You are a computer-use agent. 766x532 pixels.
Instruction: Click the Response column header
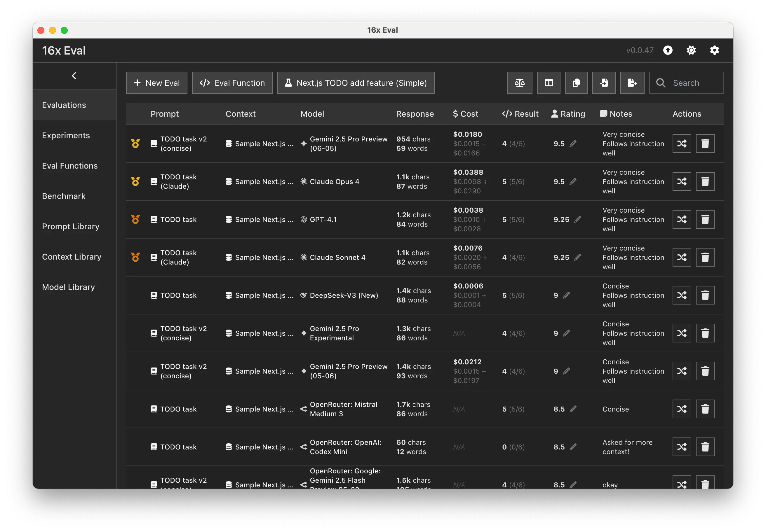point(415,114)
